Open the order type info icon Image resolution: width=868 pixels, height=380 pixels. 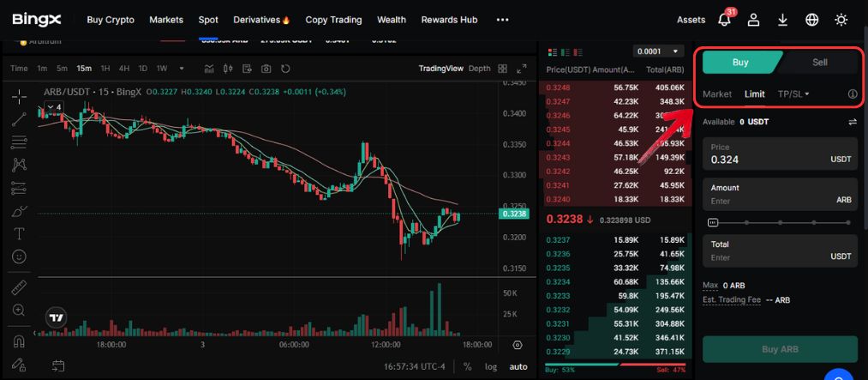[x=853, y=94]
